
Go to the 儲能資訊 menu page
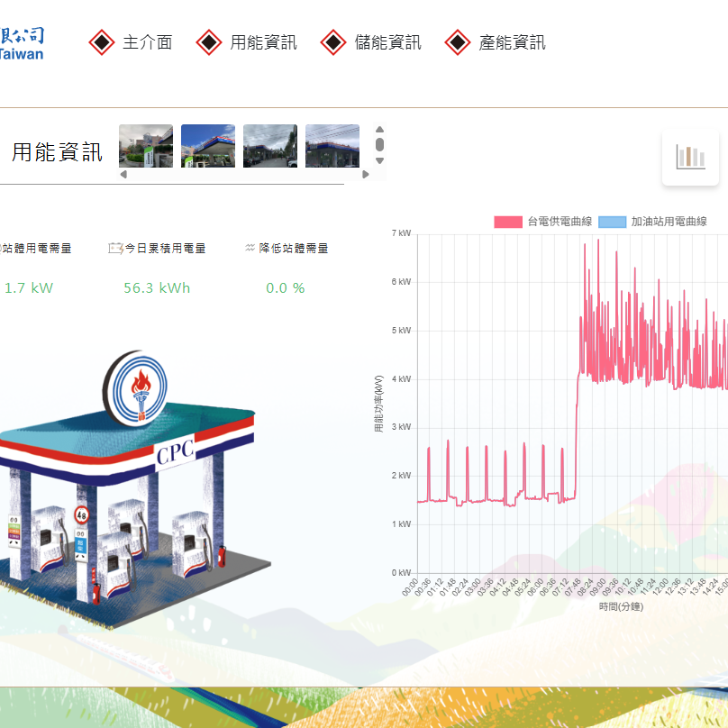tap(387, 42)
